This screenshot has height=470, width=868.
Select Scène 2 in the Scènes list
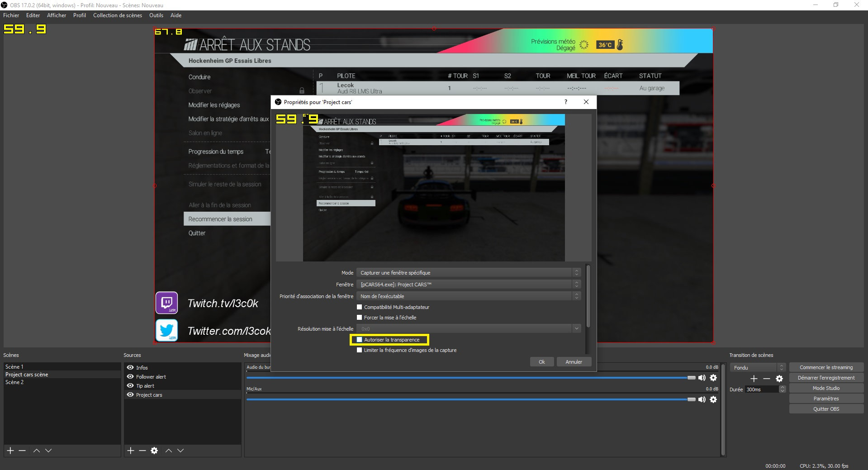(x=62, y=382)
